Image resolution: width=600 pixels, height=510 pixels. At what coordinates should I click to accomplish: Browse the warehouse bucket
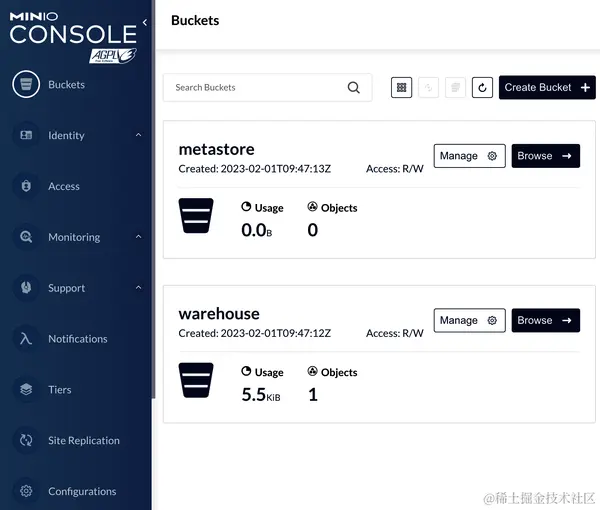[x=546, y=320]
